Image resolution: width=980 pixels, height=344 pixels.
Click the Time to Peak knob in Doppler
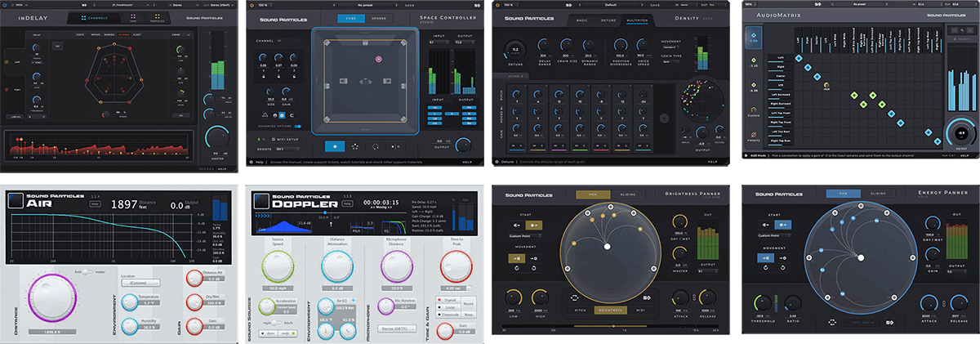coord(456,266)
